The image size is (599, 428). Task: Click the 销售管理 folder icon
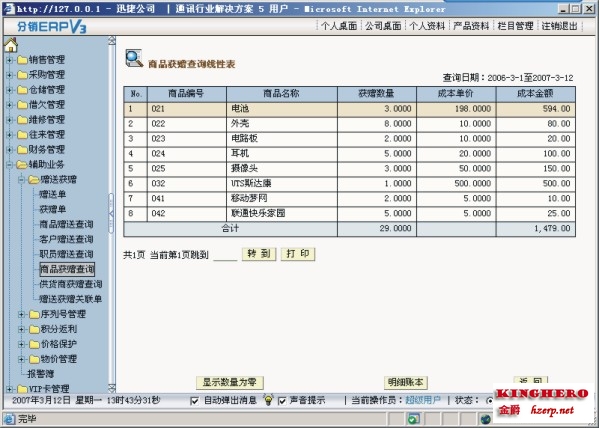23,60
